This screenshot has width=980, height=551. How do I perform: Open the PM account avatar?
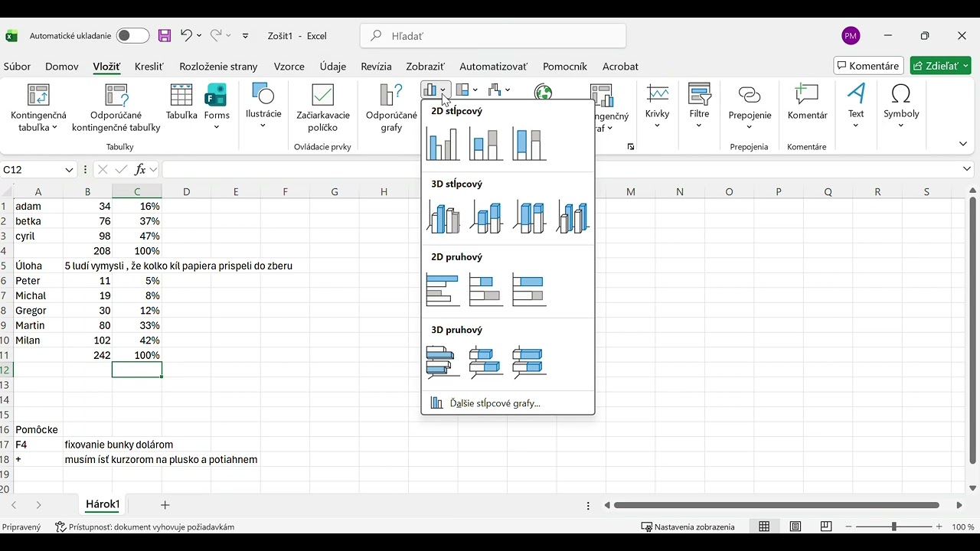tap(851, 36)
